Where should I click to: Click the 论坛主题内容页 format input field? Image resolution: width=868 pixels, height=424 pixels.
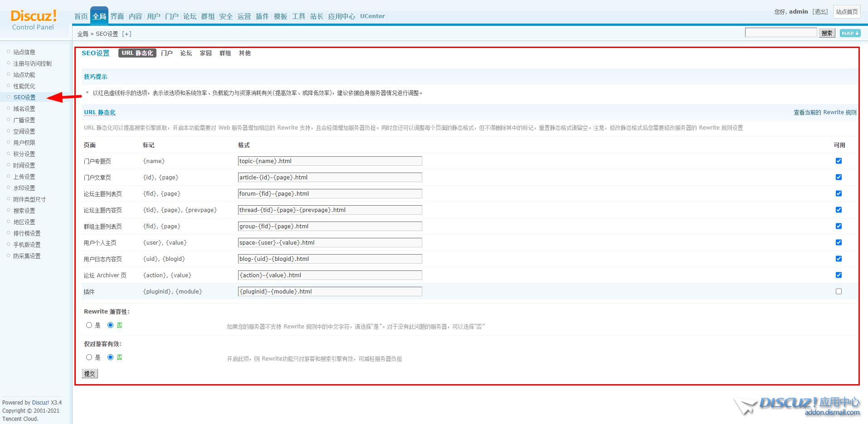pos(330,210)
